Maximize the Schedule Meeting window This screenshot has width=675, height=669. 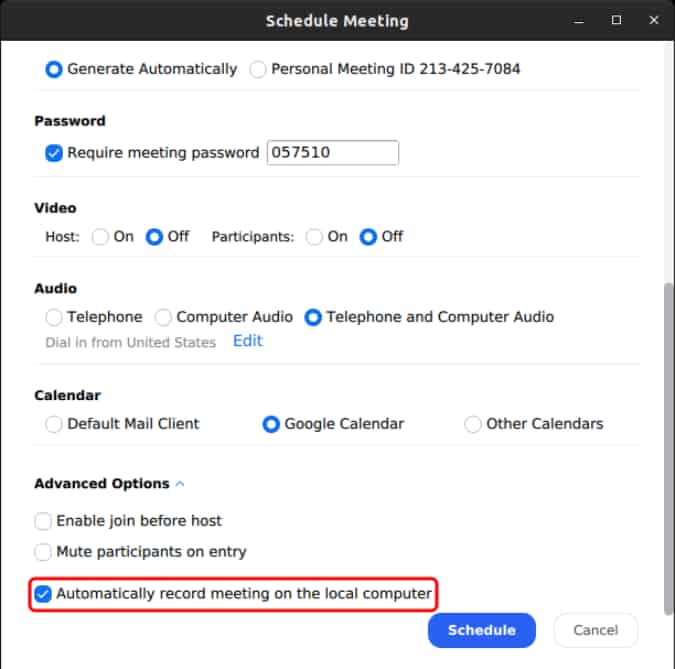616,20
